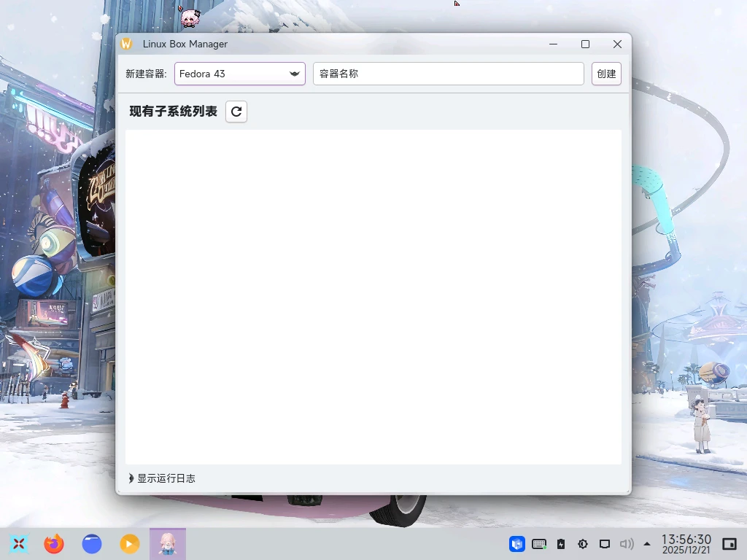This screenshot has height=560, width=747.
Task: Select the active anime character taskbar app
Action: point(168,544)
